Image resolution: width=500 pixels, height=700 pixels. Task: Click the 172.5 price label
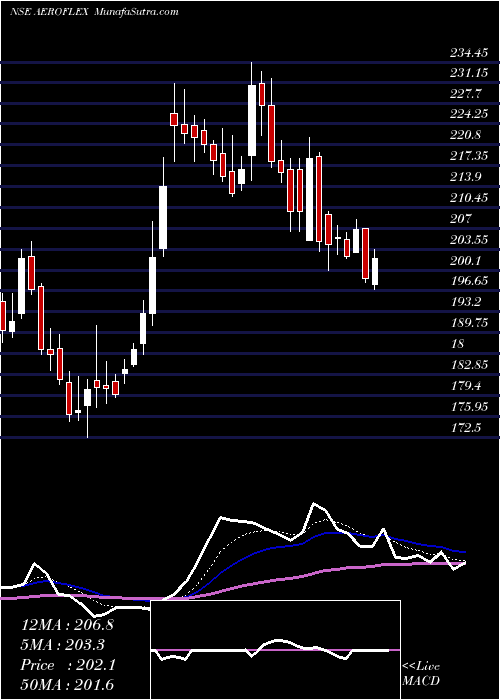(466, 428)
